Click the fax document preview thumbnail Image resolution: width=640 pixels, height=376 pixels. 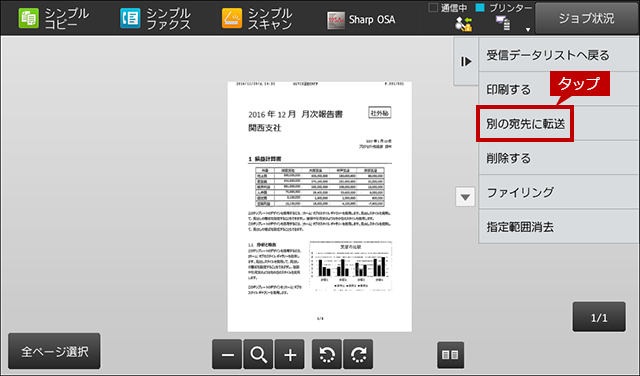click(x=320, y=207)
